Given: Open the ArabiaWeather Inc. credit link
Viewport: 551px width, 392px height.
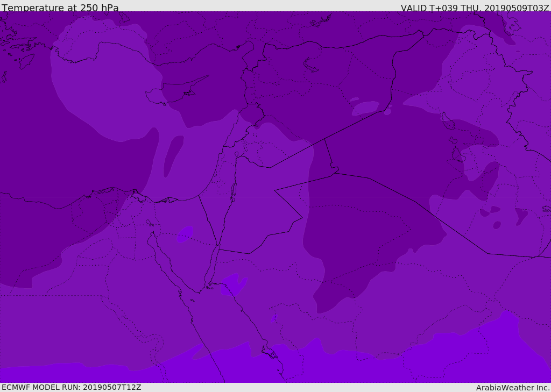Looking at the screenshot, I should 512,387.
